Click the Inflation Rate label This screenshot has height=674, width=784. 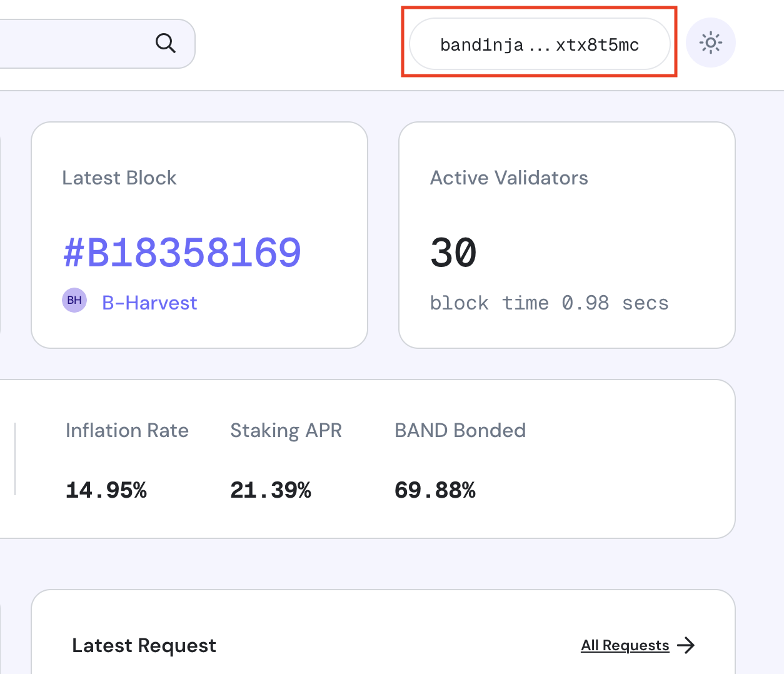(127, 431)
